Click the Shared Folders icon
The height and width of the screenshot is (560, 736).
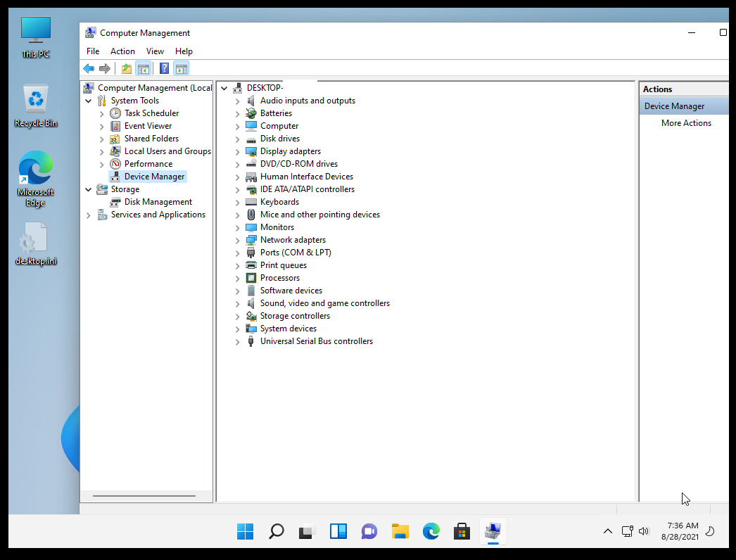point(115,139)
